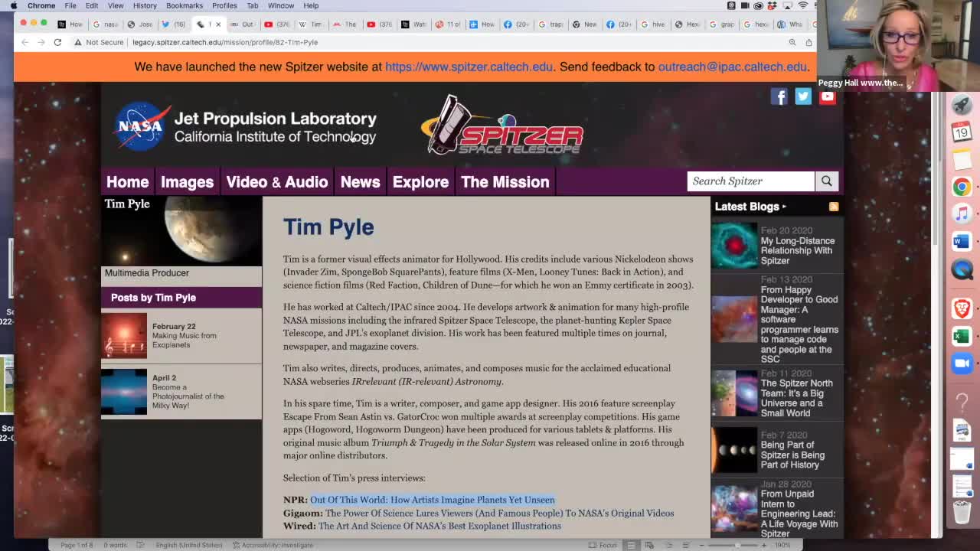Close the active Tim Pyle browser tab
This screenshot has width=980, height=551.
pyautogui.click(x=218, y=24)
